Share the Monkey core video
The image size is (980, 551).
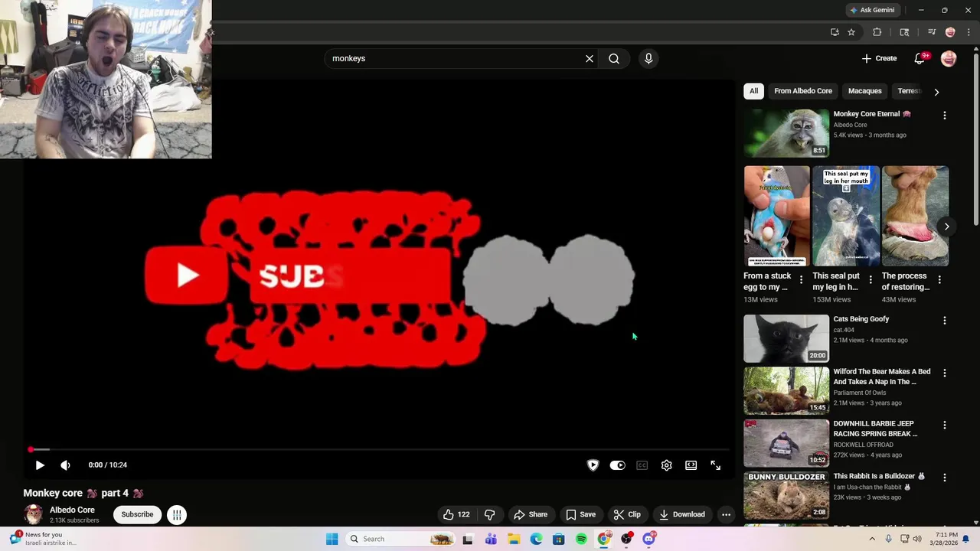(x=531, y=514)
